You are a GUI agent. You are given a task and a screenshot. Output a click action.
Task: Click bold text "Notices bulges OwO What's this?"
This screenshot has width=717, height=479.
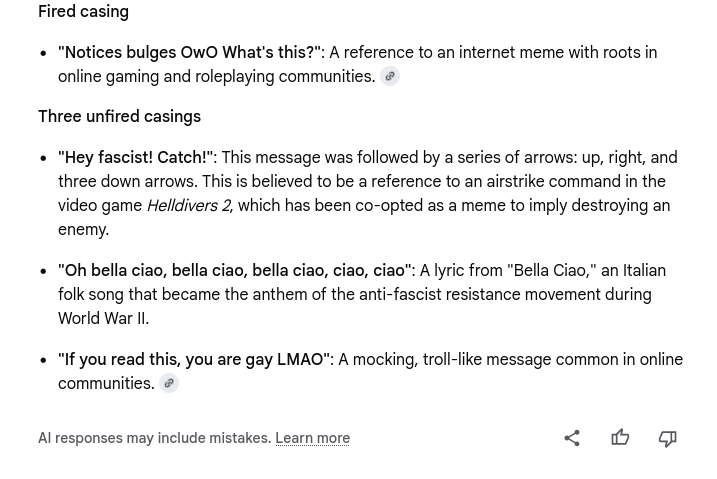pyautogui.click(x=189, y=53)
